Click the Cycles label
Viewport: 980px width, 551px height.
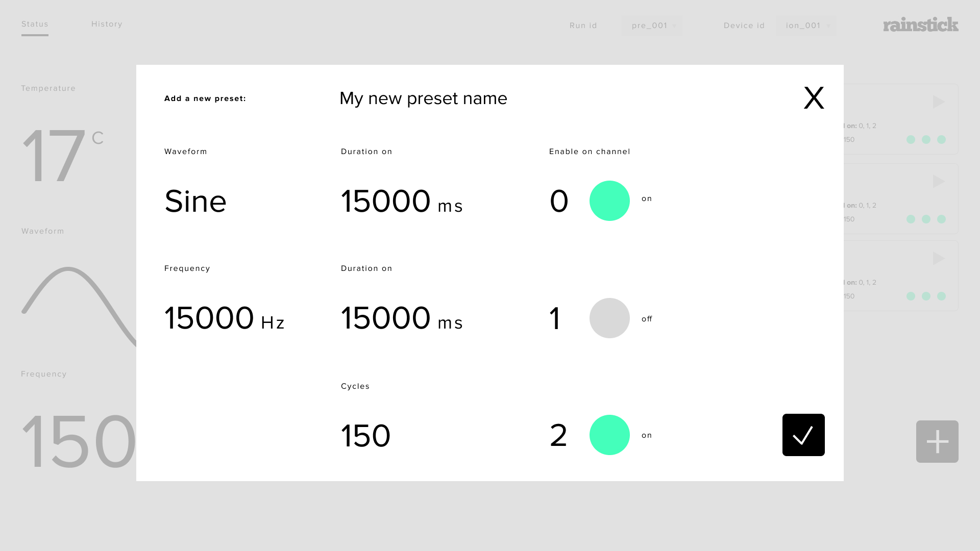point(355,386)
